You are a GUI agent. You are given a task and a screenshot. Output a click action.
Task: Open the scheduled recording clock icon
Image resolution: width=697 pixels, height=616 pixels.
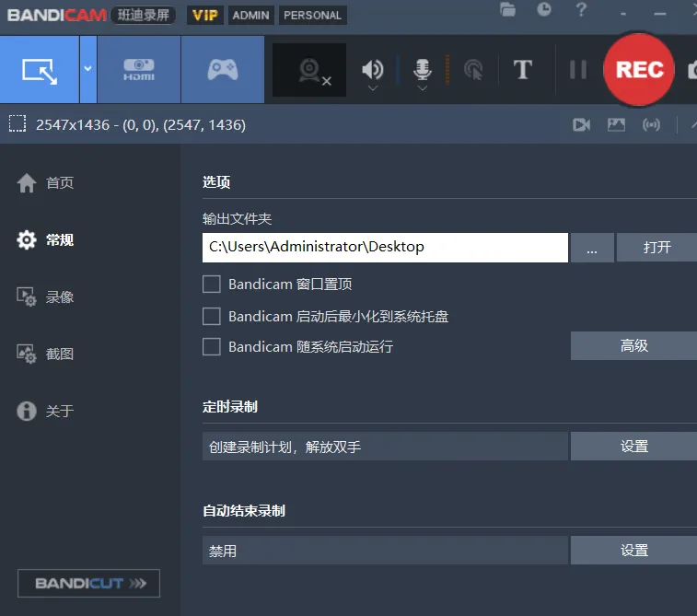(545, 10)
